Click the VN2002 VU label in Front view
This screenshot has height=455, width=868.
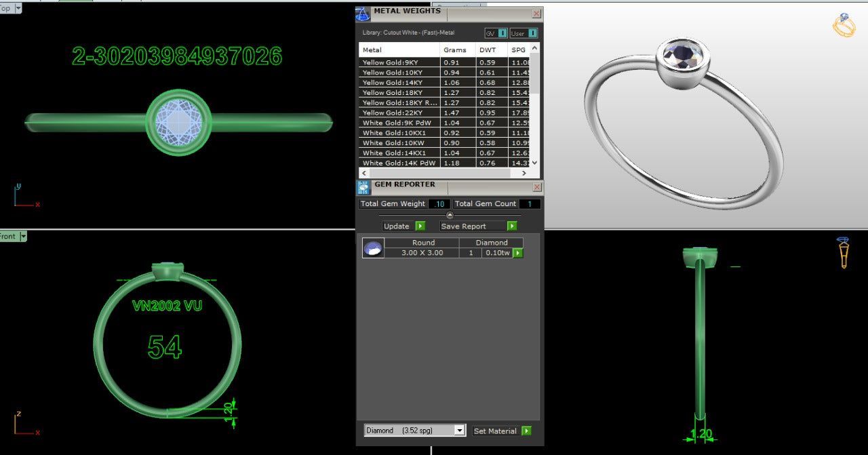pyautogui.click(x=167, y=306)
